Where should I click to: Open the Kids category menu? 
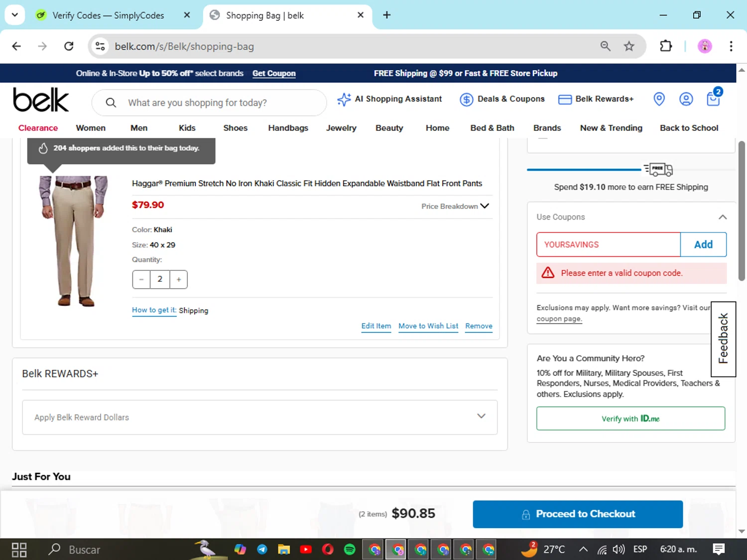pyautogui.click(x=187, y=128)
